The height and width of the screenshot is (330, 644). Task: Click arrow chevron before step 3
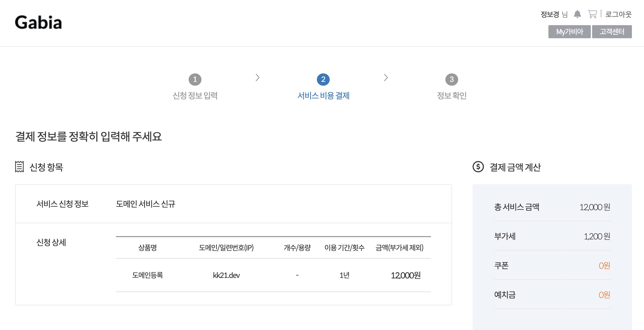pyautogui.click(x=386, y=77)
